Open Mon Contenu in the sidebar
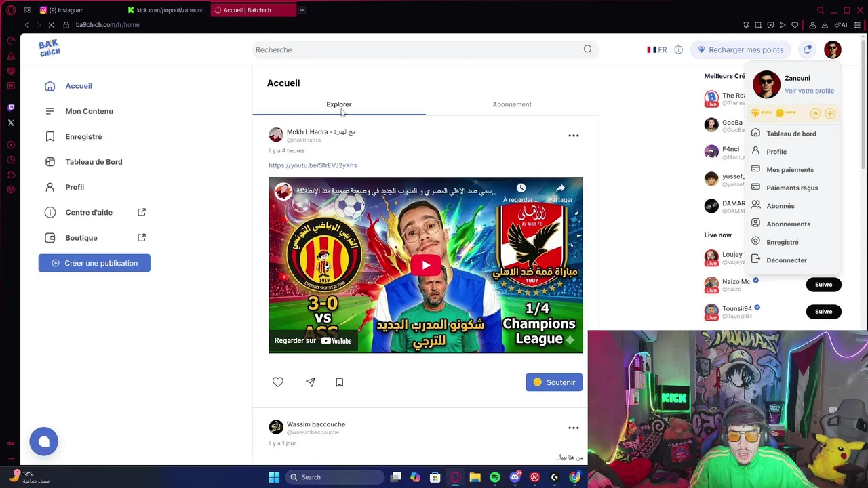The height and width of the screenshot is (488, 868). pos(79,111)
